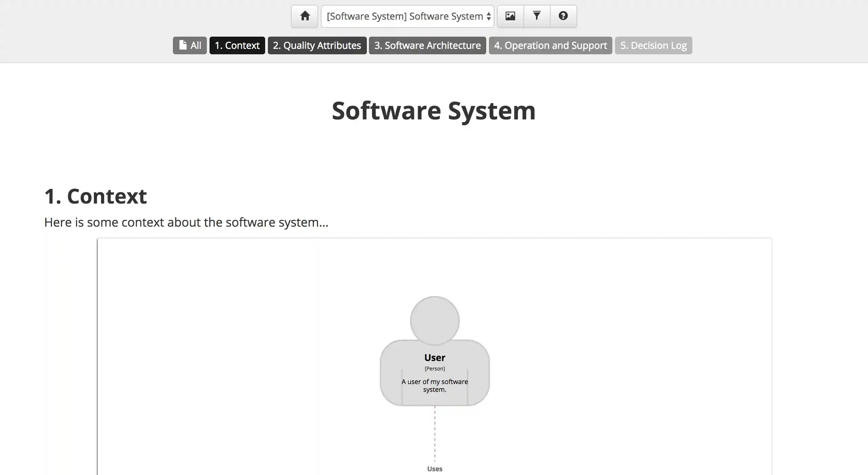Click the Software System page title
Viewport: 868px width, 475px height.
434,110
